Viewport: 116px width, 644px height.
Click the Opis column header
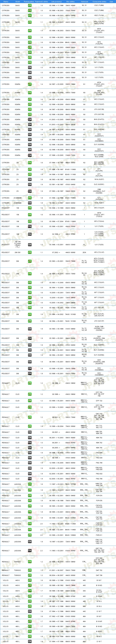click(x=111, y=1)
